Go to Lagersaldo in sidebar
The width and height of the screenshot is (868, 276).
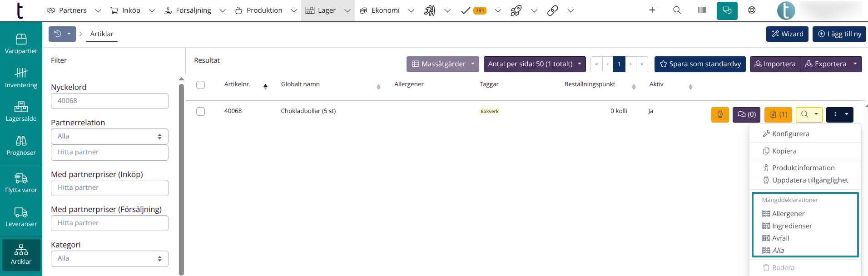21,112
